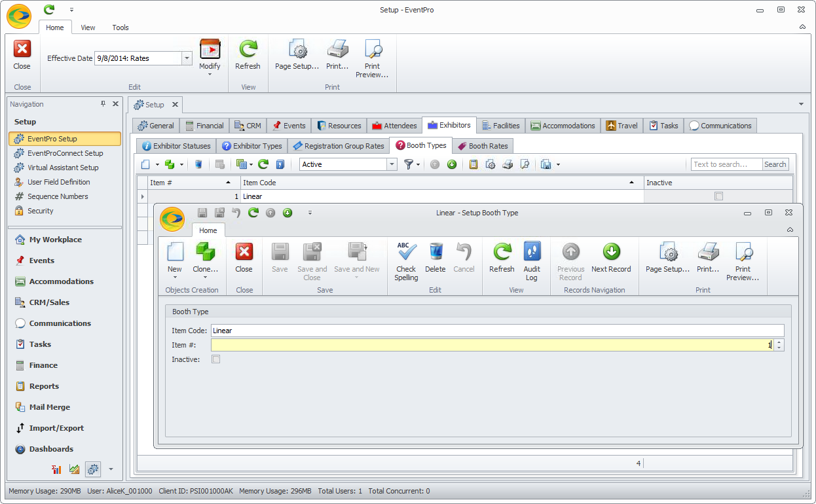This screenshot has height=504, width=816.
Task: Click the red Close icon in the main ribbon
Action: point(22,49)
